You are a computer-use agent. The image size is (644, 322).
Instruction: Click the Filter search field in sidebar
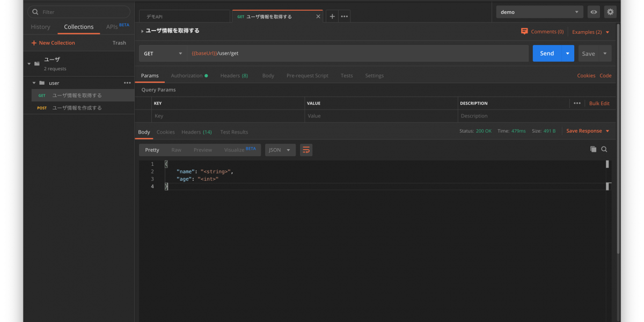[80, 12]
